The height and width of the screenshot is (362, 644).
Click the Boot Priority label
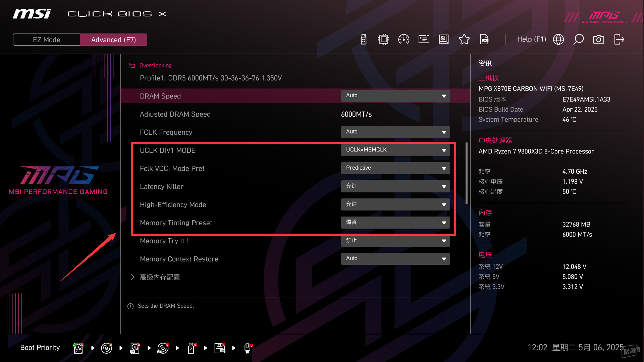tap(40, 348)
